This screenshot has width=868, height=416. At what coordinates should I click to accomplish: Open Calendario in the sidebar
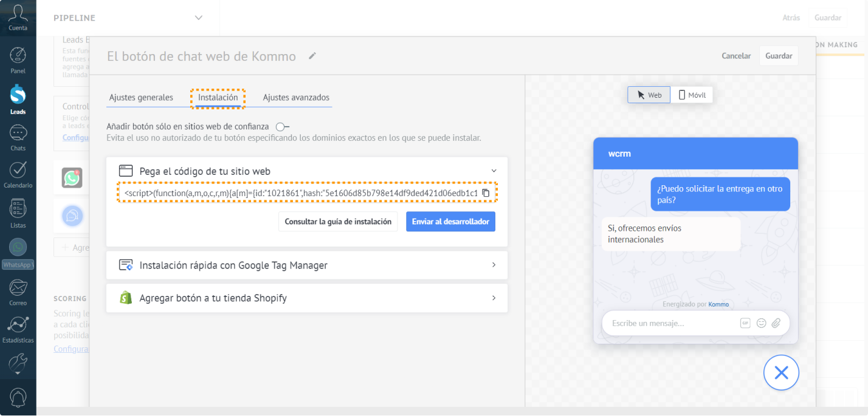(18, 175)
